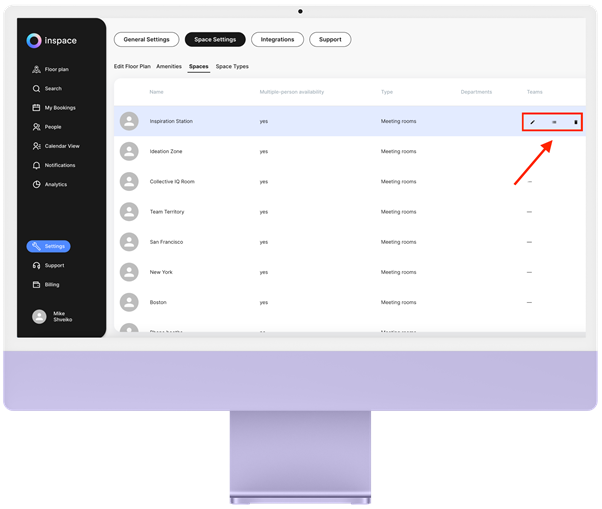Viewport: 602px width, 509px height.
Task: Click 'yes' in the New York row
Action: (264, 273)
